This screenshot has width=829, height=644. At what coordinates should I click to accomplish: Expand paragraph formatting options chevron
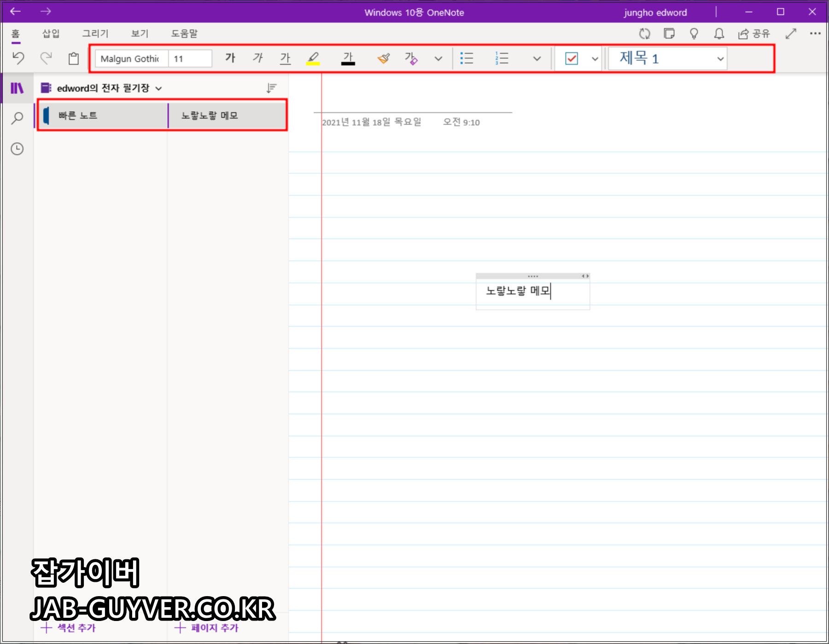(537, 59)
